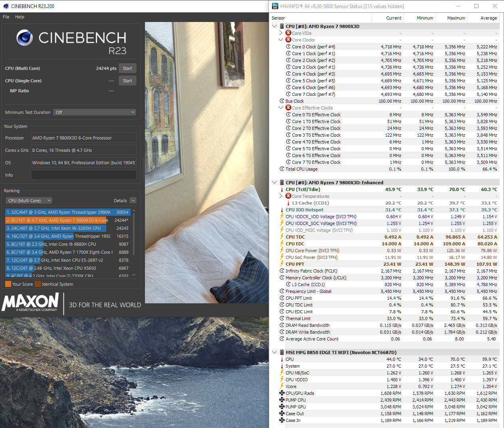Open the CPU (Multi Core) ranking dropdown
The image size is (504, 428).
click(29, 201)
